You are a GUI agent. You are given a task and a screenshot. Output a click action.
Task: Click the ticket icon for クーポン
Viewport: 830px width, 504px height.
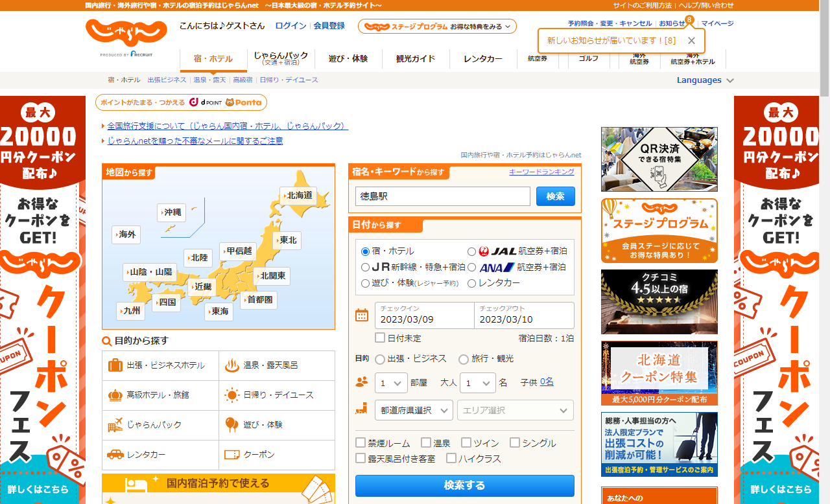point(232,455)
